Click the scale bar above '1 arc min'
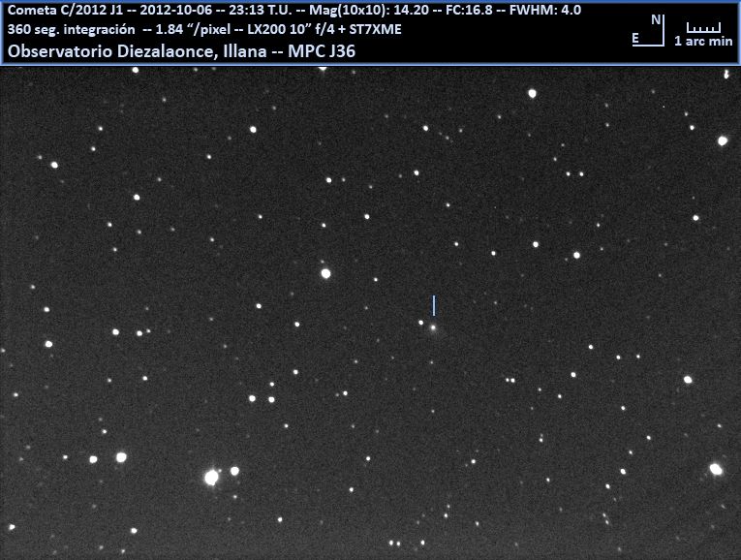 click(x=703, y=27)
